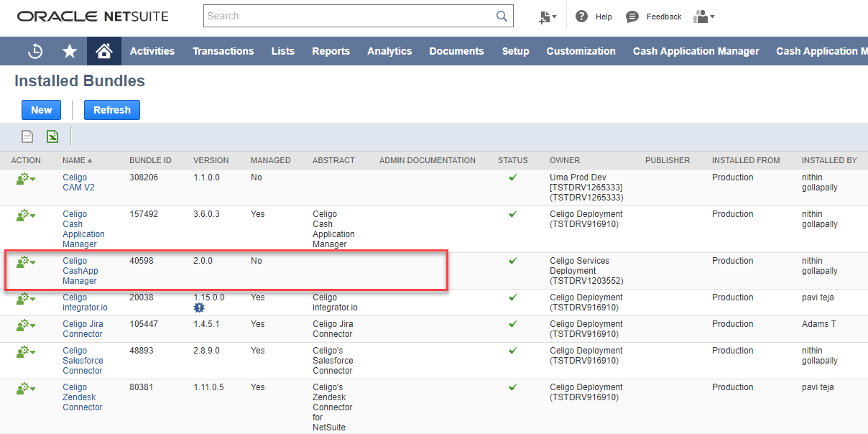Viewport: 868px width, 434px height.
Task: Open the Documents menu
Action: click(457, 51)
